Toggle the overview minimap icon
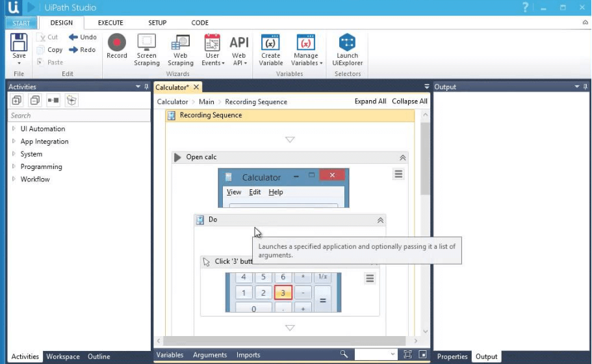The width and height of the screenshot is (592, 364). [423, 354]
